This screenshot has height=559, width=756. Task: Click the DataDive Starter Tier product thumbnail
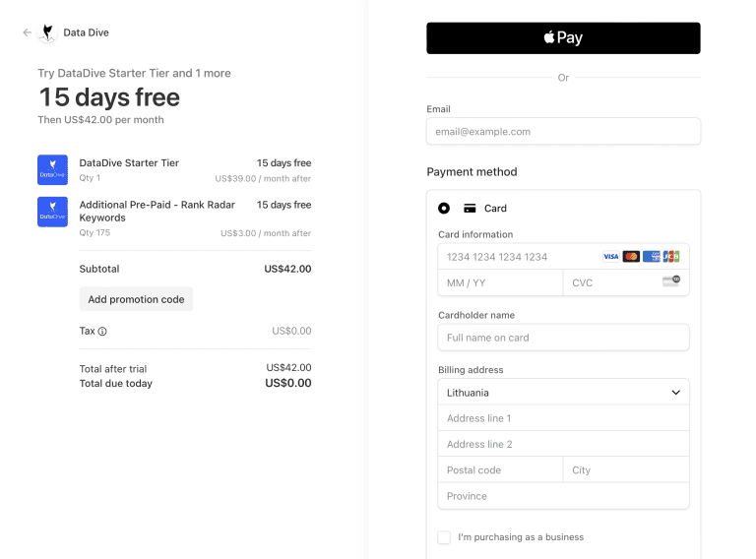(x=52, y=169)
